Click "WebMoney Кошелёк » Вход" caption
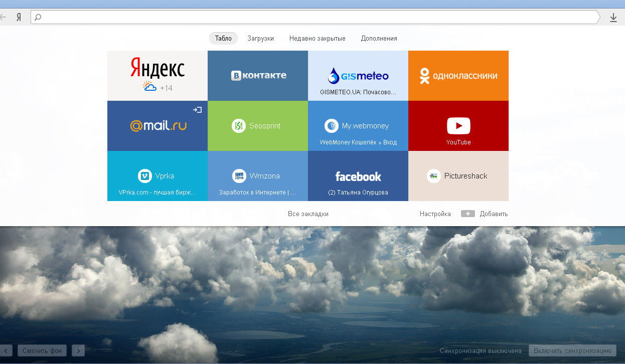 pyautogui.click(x=358, y=142)
